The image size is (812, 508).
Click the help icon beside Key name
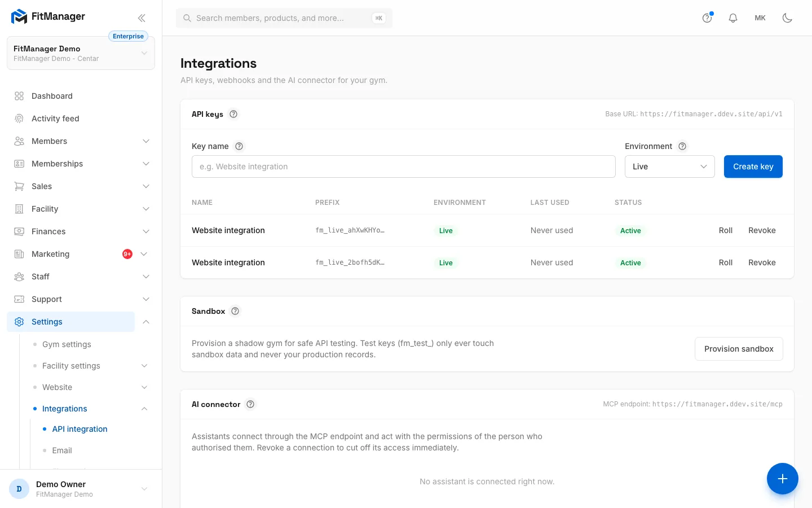239,146
